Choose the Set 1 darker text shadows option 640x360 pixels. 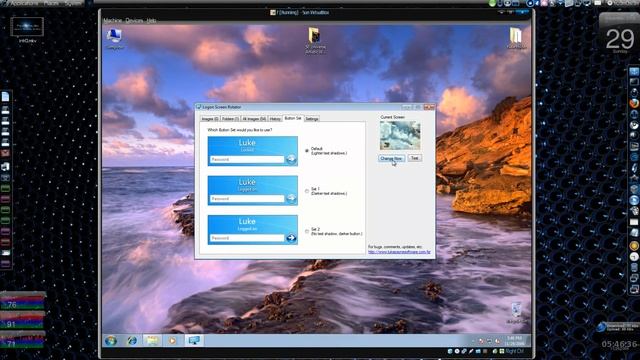coord(307,191)
